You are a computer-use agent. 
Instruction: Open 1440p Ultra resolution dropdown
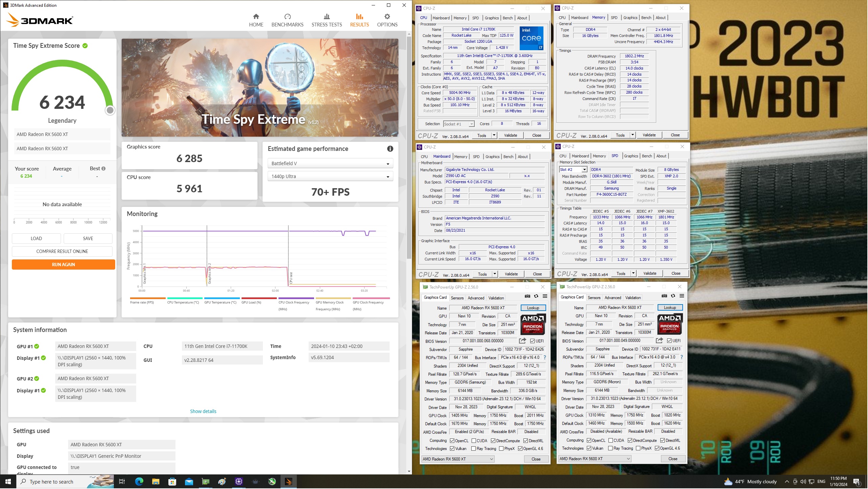pyautogui.click(x=330, y=177)
